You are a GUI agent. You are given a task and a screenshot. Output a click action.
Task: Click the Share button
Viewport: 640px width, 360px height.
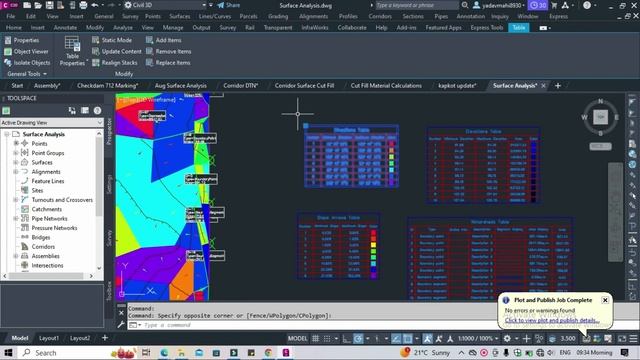click(229, 5)
